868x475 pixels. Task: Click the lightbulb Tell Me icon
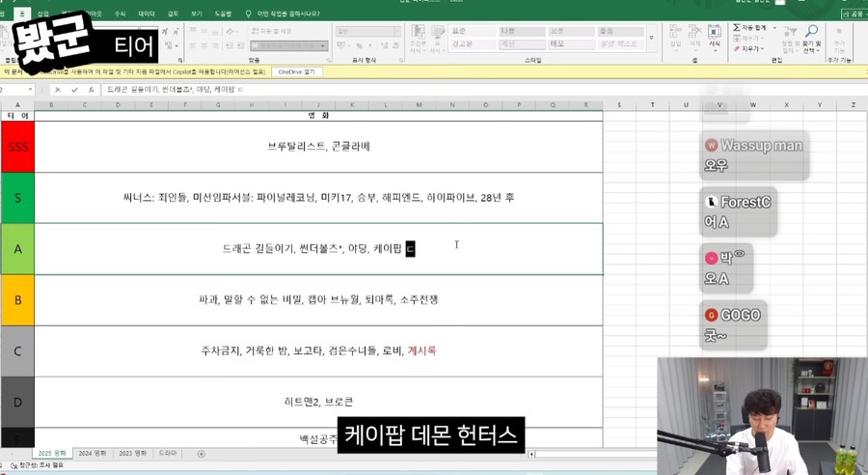coord(248,14)
